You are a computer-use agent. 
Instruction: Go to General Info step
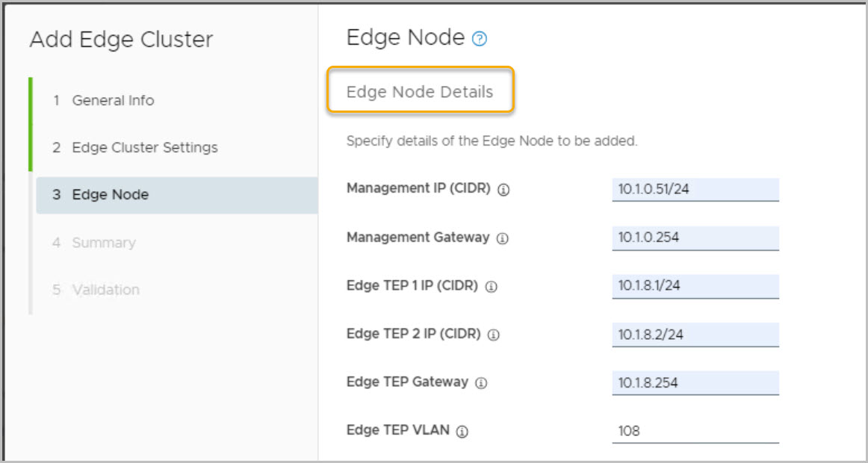point(113,100)
